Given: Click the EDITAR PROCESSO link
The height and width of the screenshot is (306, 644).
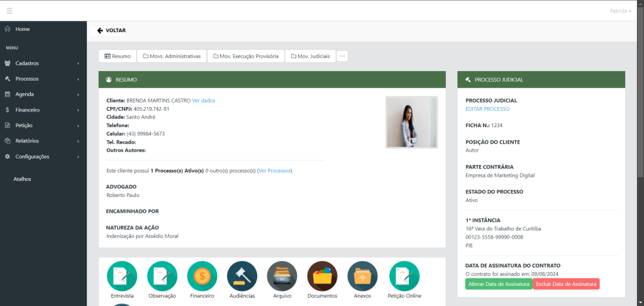Looking at the screenshot, I should click(487, 109).
